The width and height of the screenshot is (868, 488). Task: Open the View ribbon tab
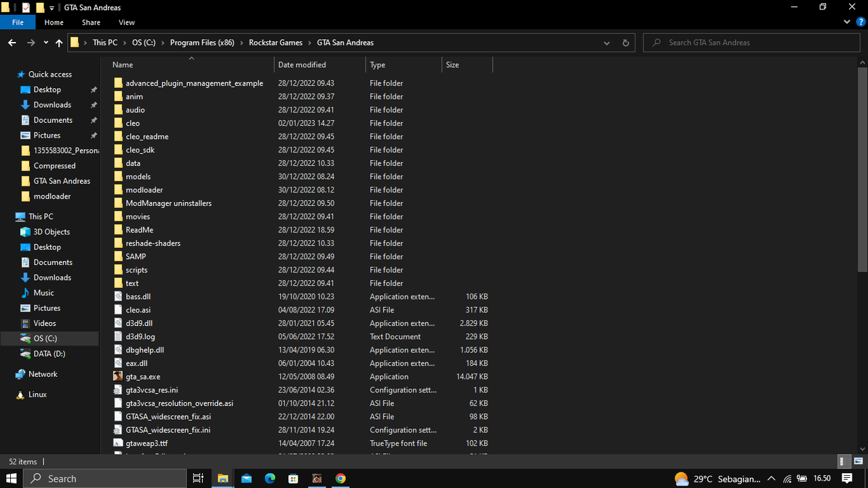pyautogui.click(x=127, y=22)
